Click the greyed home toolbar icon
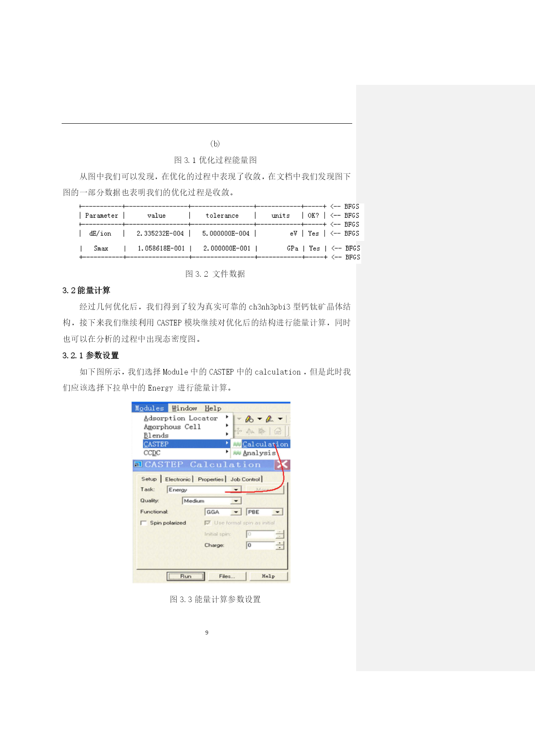 pos(278,431)
